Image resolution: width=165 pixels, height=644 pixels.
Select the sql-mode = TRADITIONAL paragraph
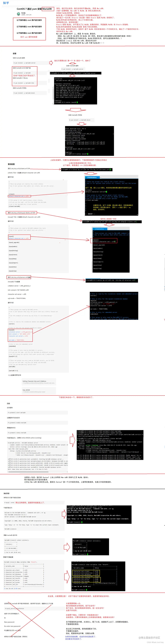pyautogui.click(x=17, y=298)
